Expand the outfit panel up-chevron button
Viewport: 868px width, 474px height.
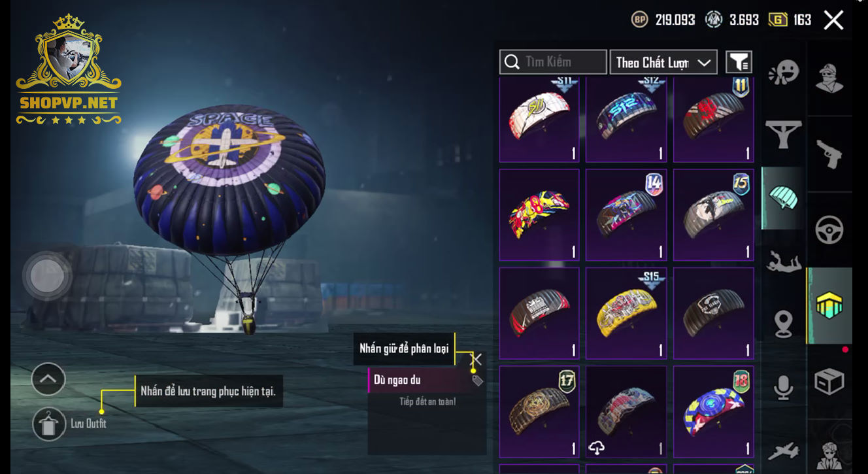pos(48,379)
